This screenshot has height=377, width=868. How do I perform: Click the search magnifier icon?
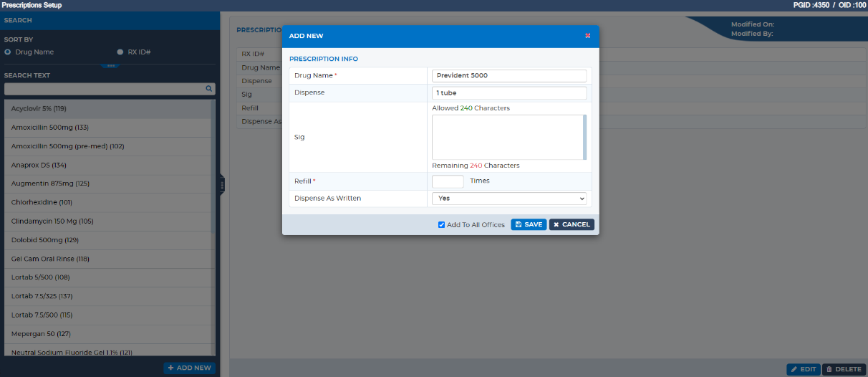[209, 89]
